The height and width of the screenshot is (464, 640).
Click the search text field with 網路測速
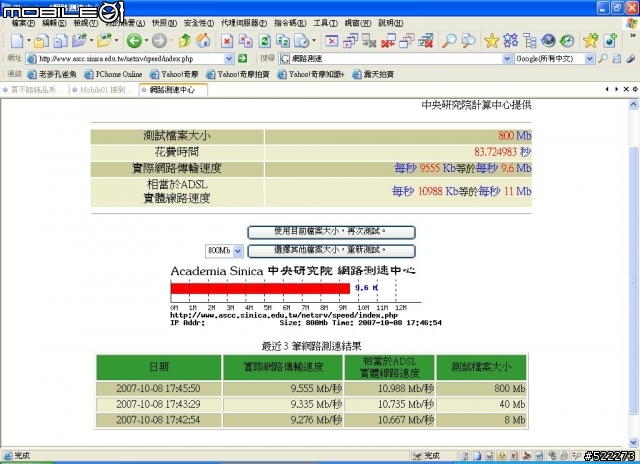pyautogui.click(x=396, y=59)
